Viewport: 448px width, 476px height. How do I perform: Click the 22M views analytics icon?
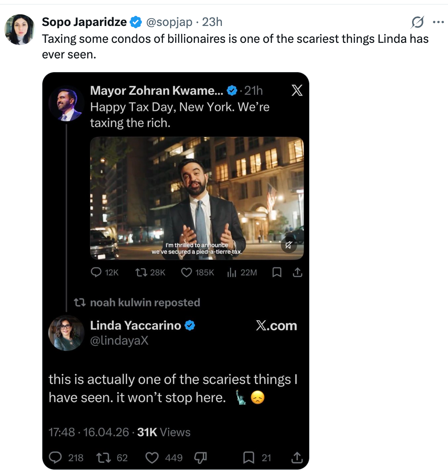231,272
